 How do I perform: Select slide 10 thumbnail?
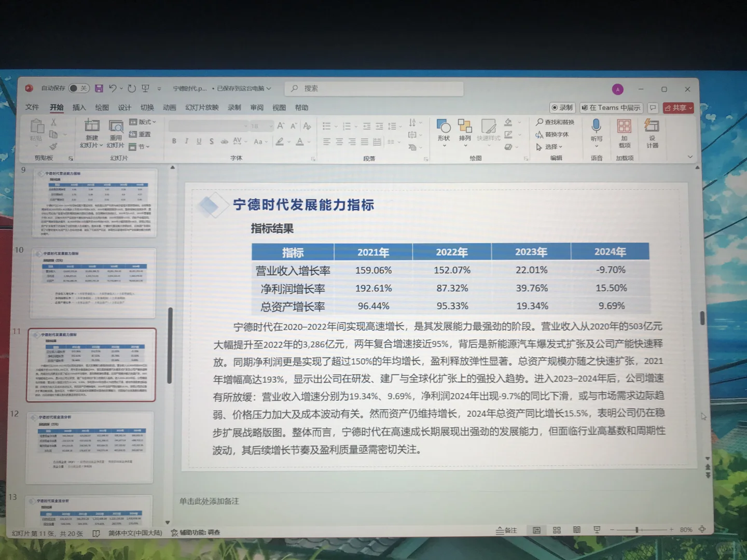coord(93,283)
